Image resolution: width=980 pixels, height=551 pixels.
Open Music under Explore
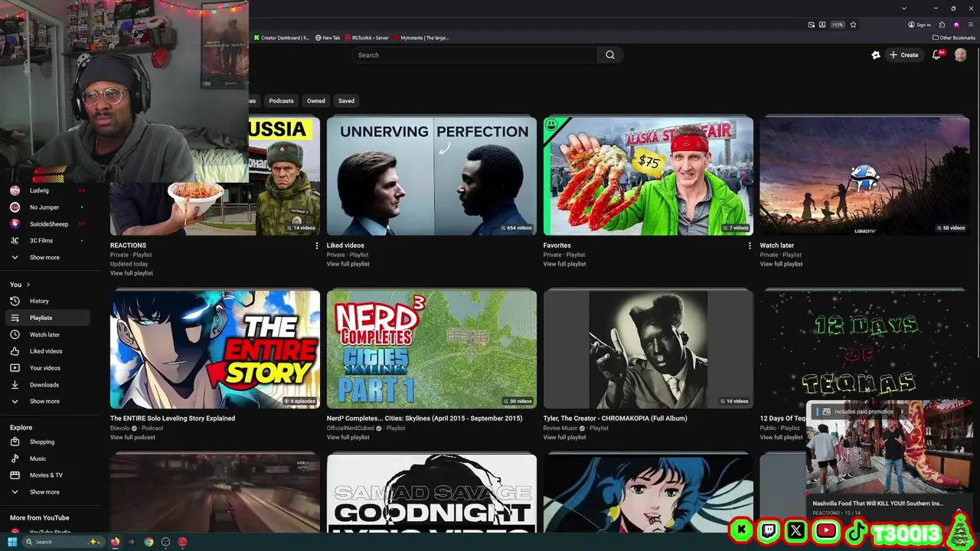tap(49, 458)
